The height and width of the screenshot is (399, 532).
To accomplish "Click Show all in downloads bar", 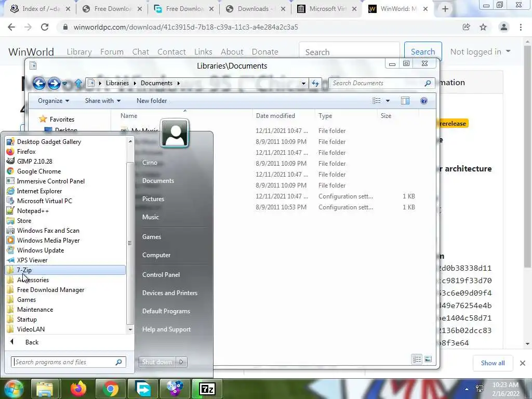I will click(x=493, y=363).
